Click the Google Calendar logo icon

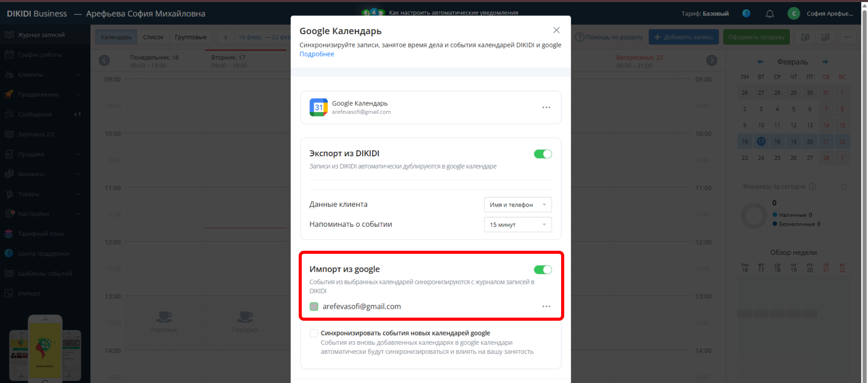point(319,107)
